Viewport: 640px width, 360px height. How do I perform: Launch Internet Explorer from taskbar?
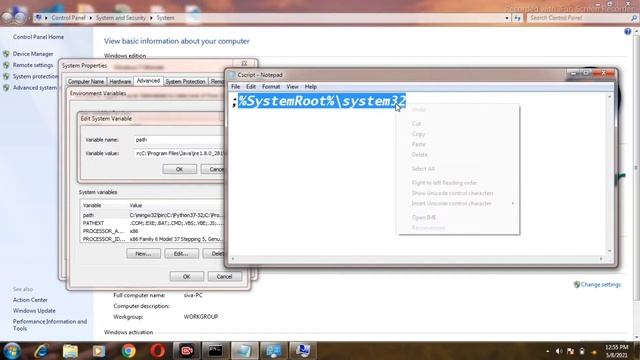coord(42,351)
